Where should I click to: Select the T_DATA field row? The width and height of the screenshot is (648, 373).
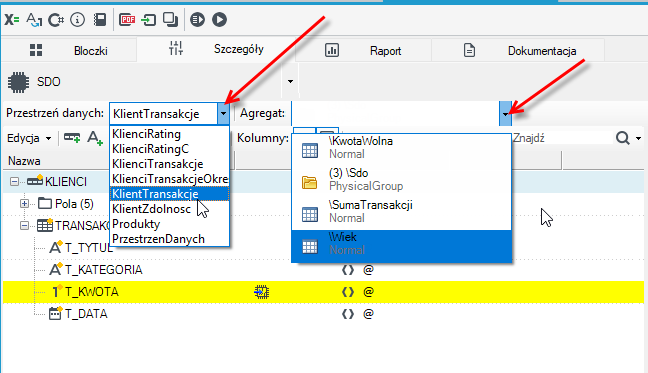click(323, 314)
